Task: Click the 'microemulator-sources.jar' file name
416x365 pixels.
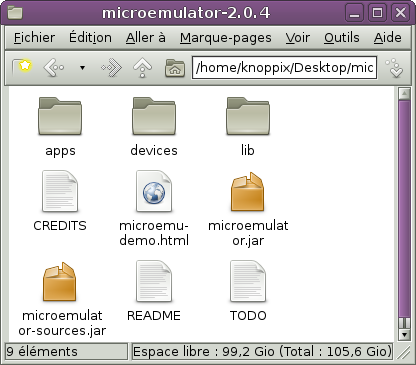Action: (x=62, y=323)
